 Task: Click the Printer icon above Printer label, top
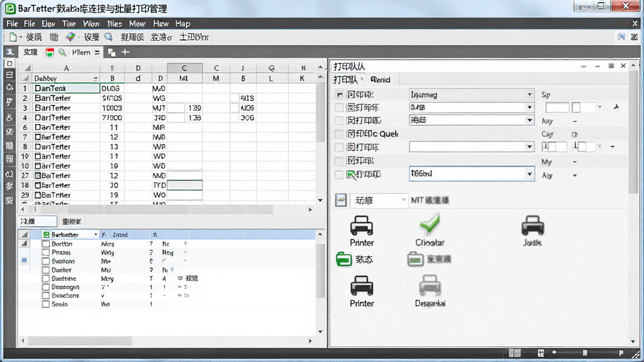coord(362,226)
